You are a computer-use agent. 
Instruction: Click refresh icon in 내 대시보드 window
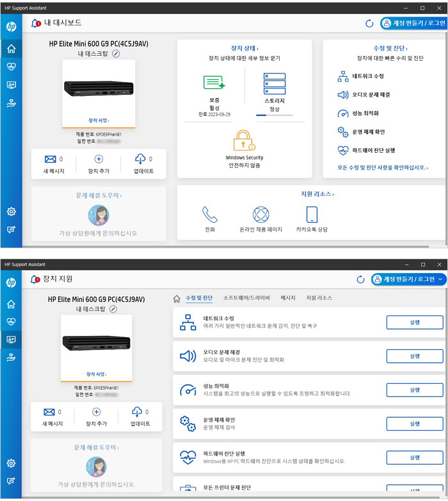coord(369,23)
